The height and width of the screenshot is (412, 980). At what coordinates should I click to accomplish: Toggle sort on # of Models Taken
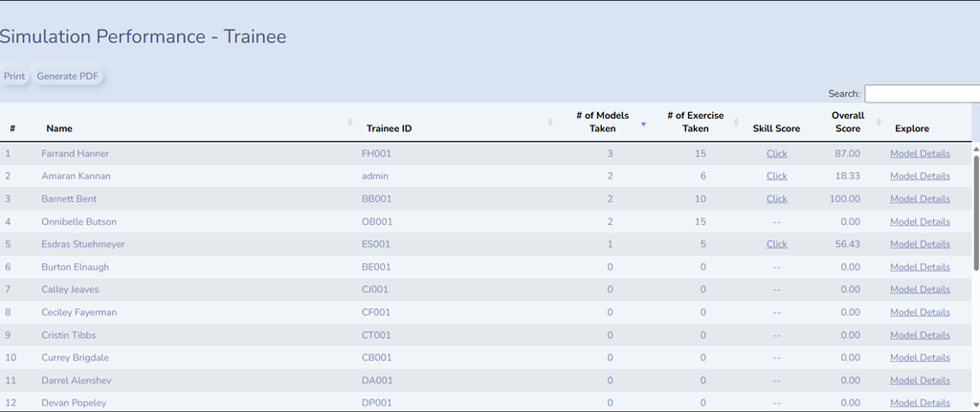tap(643, 125)
